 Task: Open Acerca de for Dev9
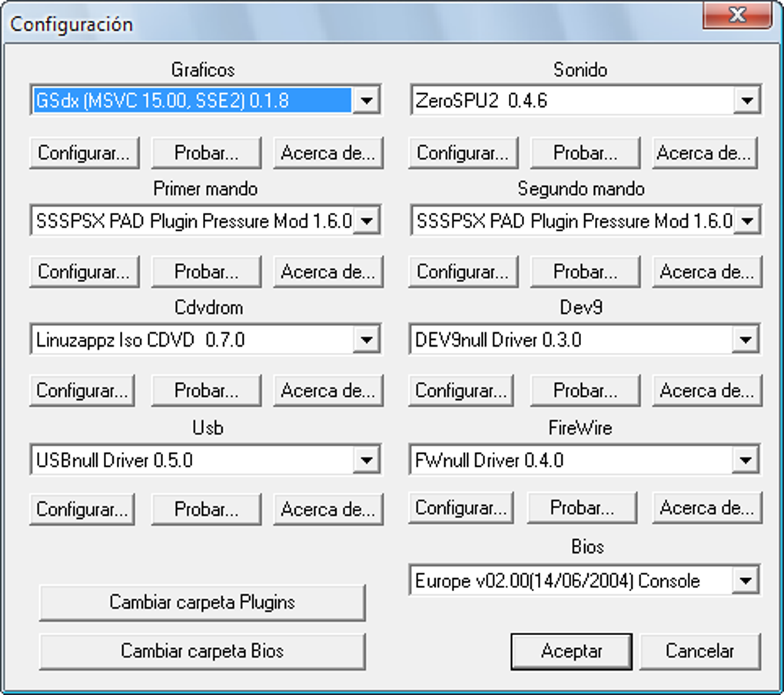pos(707,391)
